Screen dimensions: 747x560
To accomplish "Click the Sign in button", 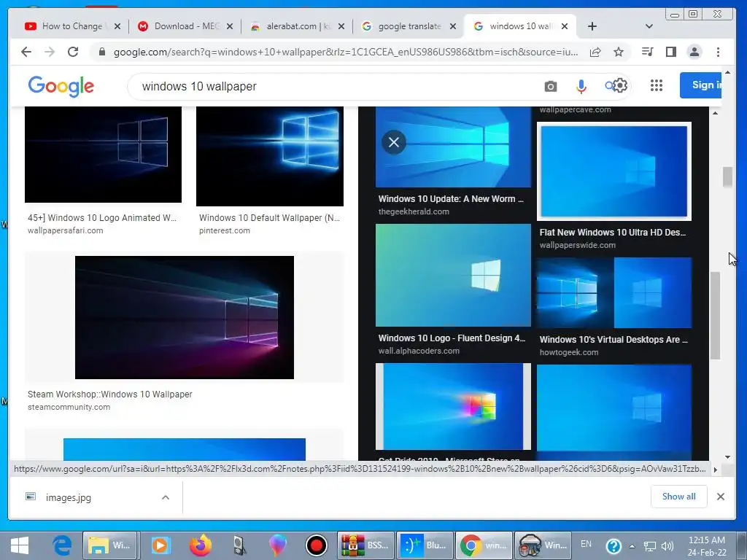I will click(x=701, y=85).
